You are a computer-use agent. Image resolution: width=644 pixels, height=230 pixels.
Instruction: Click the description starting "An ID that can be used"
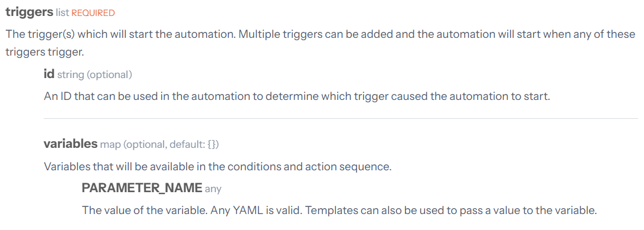pos(296,96)
